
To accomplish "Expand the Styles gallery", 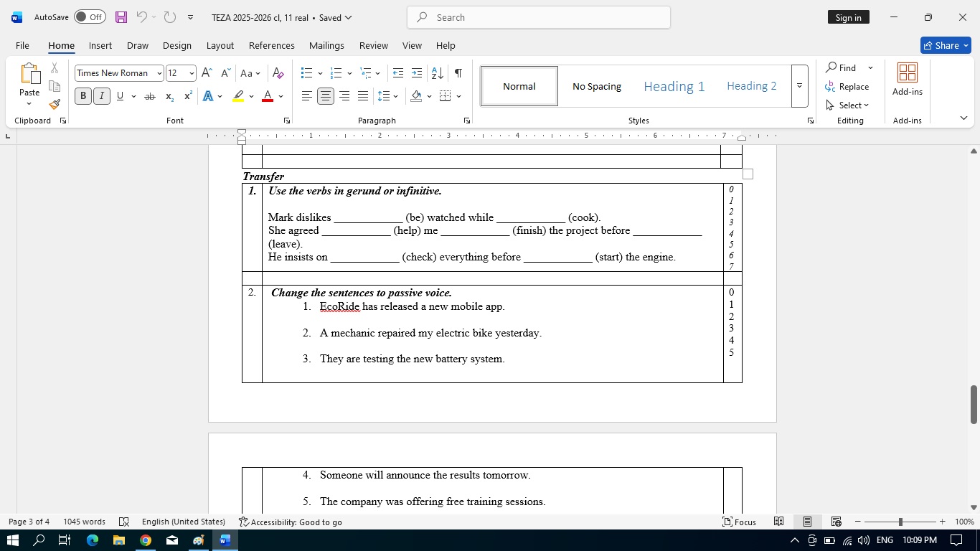I will [799, 86].
